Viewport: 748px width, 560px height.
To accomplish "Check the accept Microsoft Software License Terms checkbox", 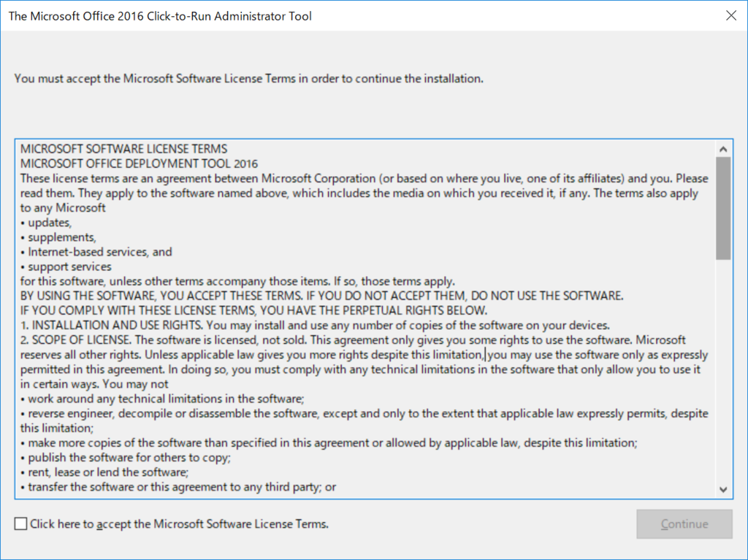I will (20, 523).
